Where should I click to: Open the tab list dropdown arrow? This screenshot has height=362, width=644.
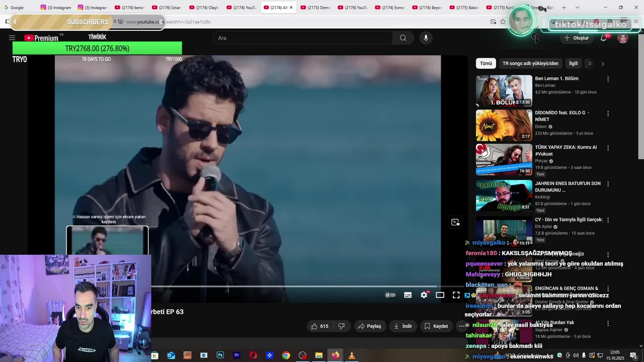(x=577, y=8)
